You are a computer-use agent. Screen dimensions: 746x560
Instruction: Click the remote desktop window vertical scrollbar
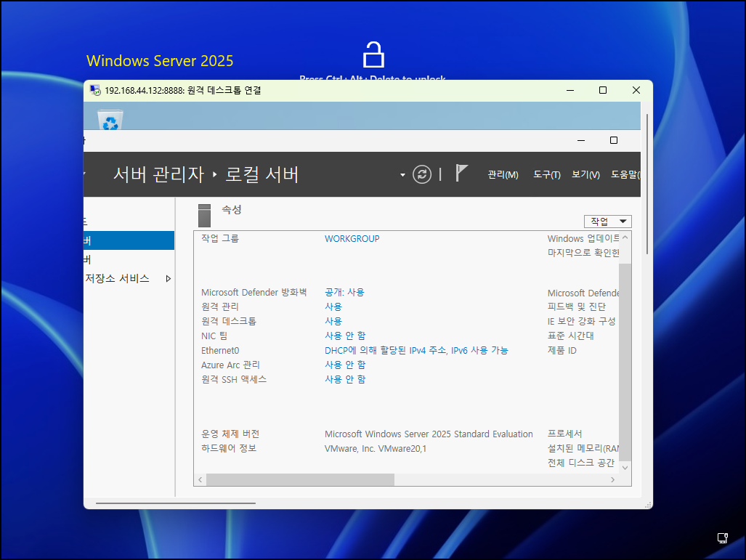[x=647, y=184]
